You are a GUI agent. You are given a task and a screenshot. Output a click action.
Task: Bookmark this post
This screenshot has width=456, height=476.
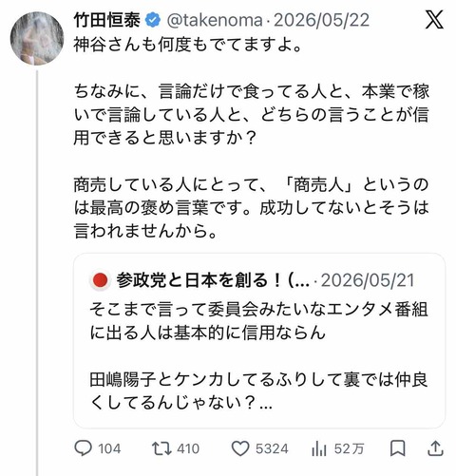397,448
